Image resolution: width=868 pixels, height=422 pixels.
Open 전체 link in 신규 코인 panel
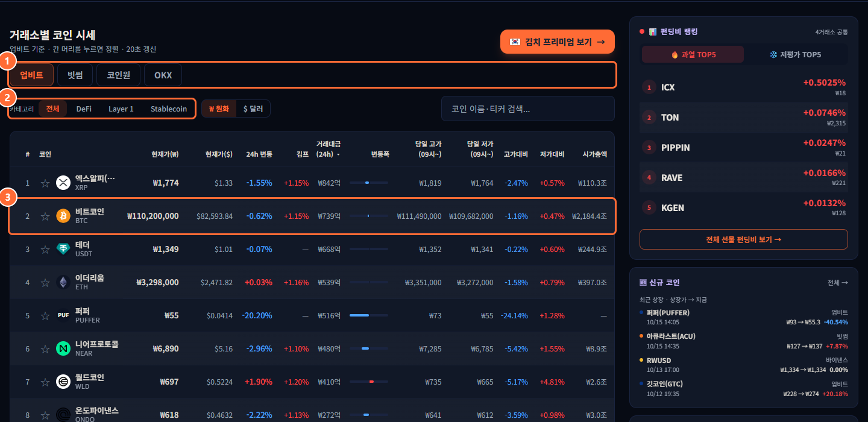(838, 282)
